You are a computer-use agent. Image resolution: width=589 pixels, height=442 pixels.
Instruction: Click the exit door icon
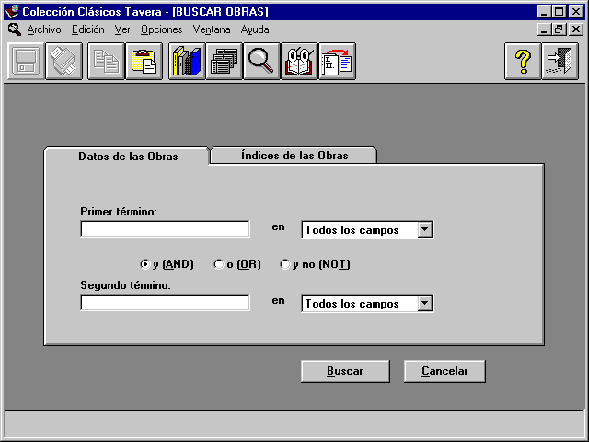[x=560, y=61]
